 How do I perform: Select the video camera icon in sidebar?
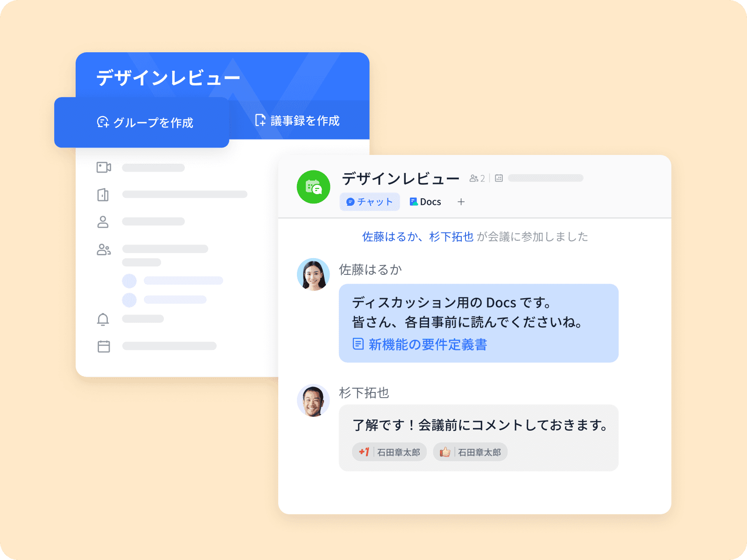pos(104,167)
